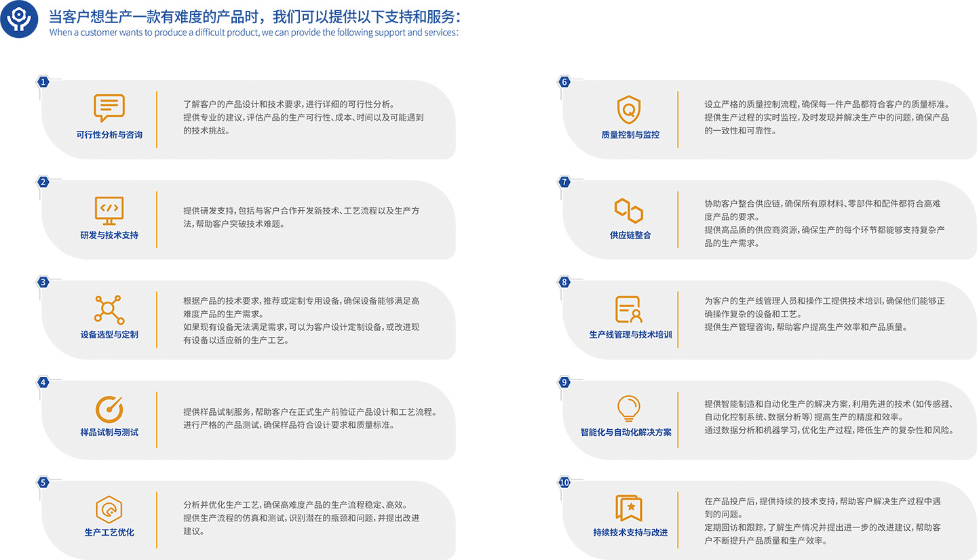The height and width of the screenshot is (560, 977).
Task: Click the R&D code monitor icon
Action: (109, 210)
